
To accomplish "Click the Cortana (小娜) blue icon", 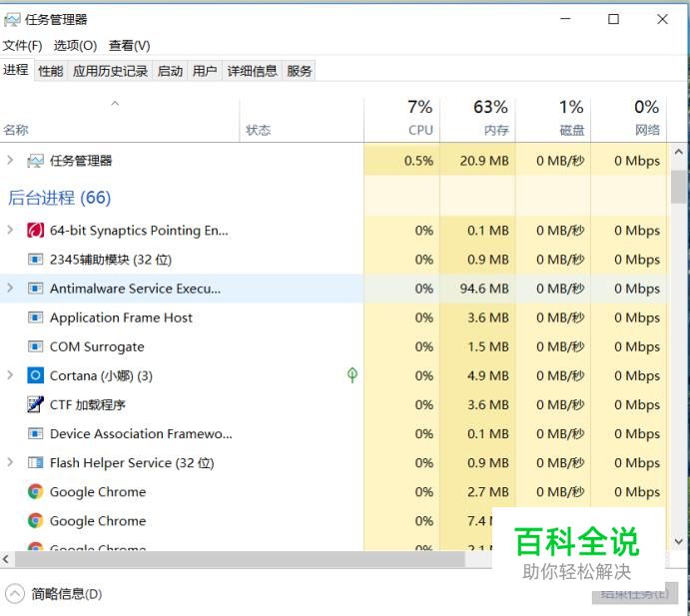I will (x=35, y=375).
